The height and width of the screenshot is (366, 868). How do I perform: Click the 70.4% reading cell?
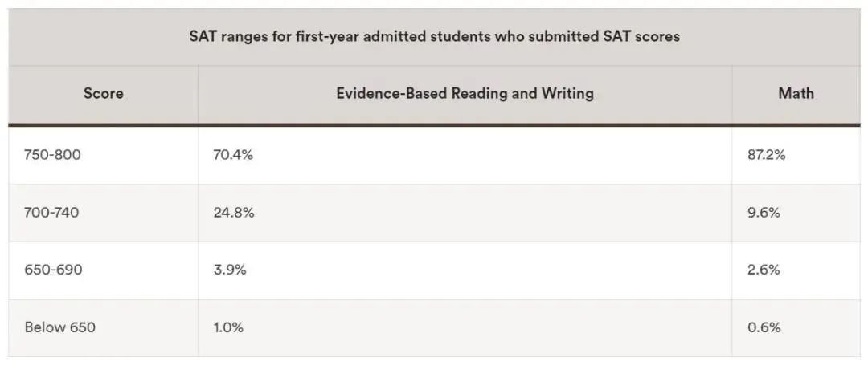click(x=233, y=155)
